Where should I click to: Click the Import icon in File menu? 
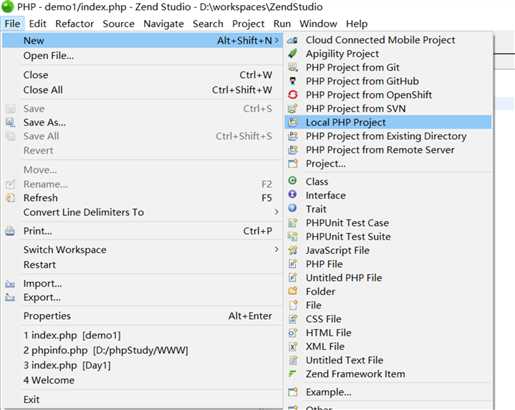[x=10, y=284]
